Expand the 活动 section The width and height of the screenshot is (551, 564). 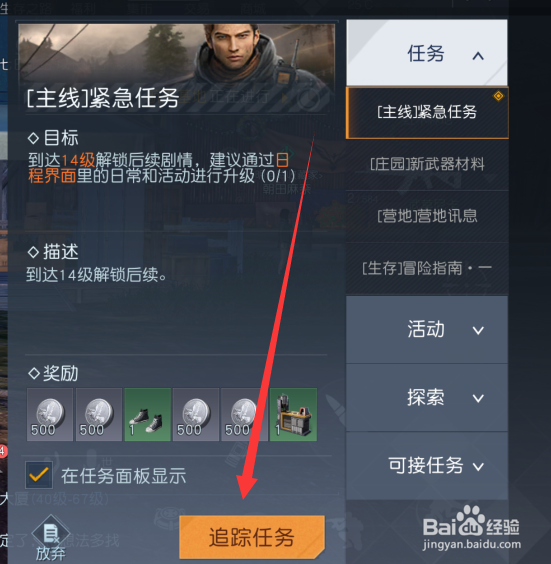point(427,329)
